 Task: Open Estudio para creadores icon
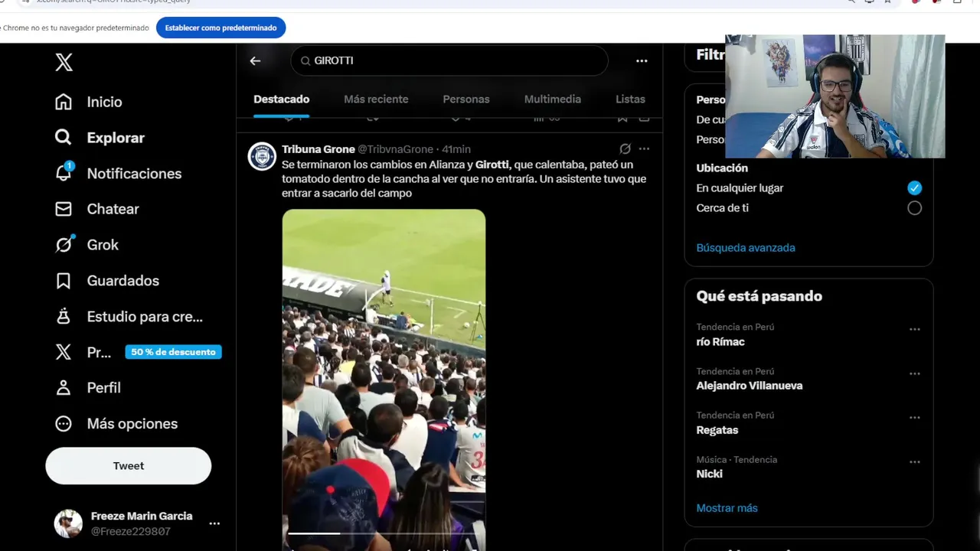point(64,316)
